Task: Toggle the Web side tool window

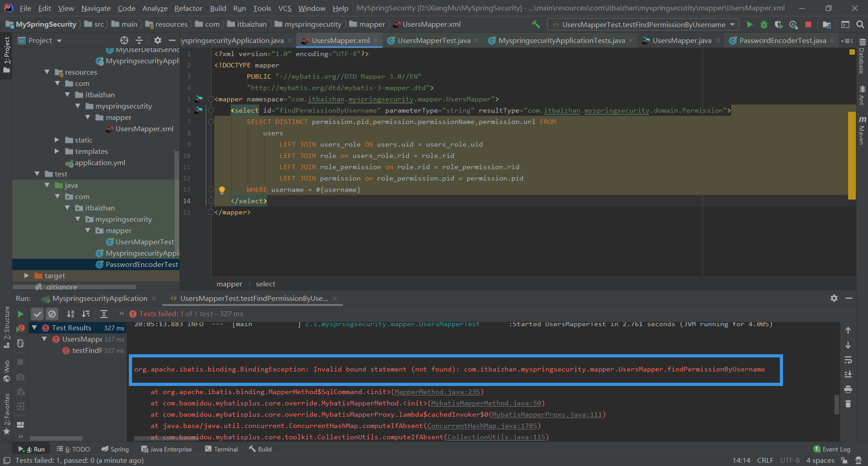Action: 6,371
